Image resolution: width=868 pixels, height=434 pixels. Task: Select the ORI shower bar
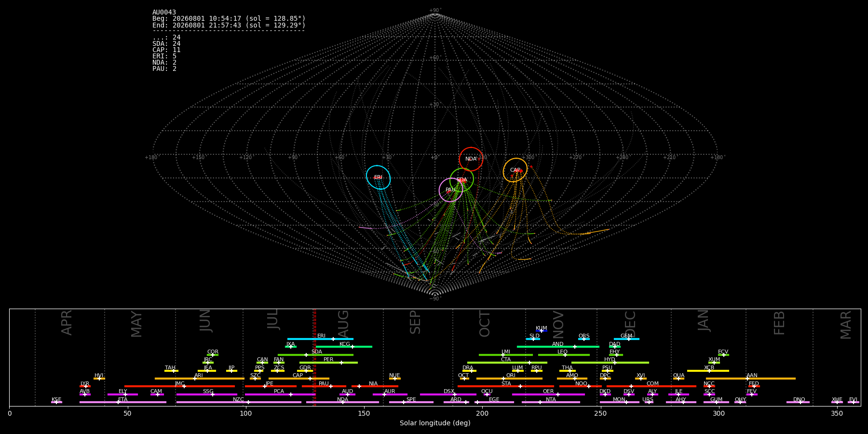(509, 379)
